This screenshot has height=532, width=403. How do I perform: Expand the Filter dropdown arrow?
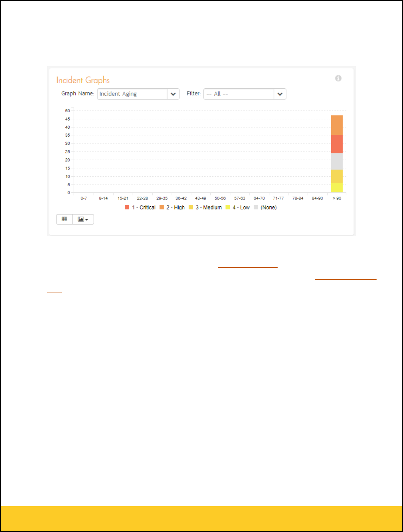280,94
